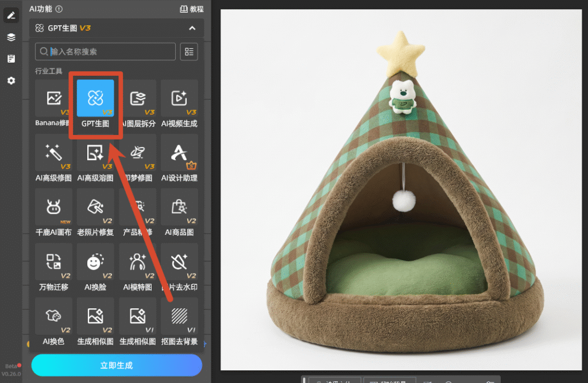This screenshot has width=588, height=383.
Task: Open the layers icon in the left sidebar
Action: point(11,37)
